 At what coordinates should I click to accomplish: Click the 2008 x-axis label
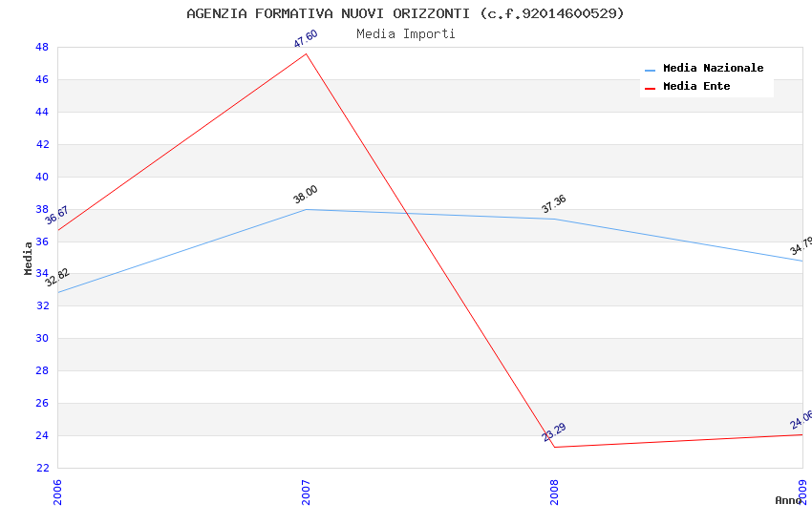pyautogui.click(x=554, y=492)
